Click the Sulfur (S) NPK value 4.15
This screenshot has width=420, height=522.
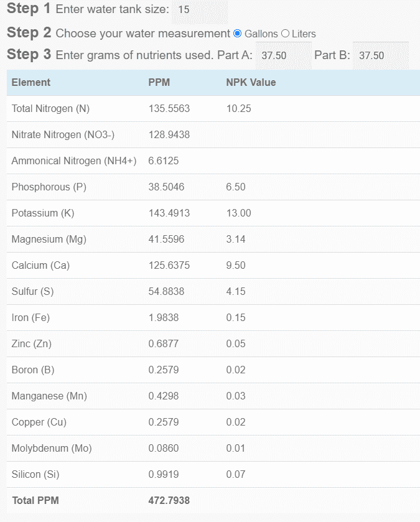click(x=236, y=292)
